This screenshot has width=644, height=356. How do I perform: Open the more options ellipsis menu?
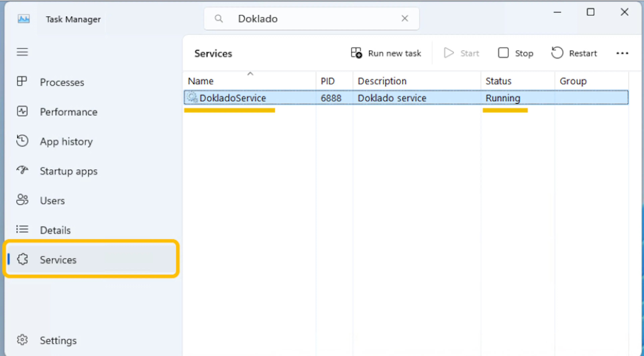(622, 53)
